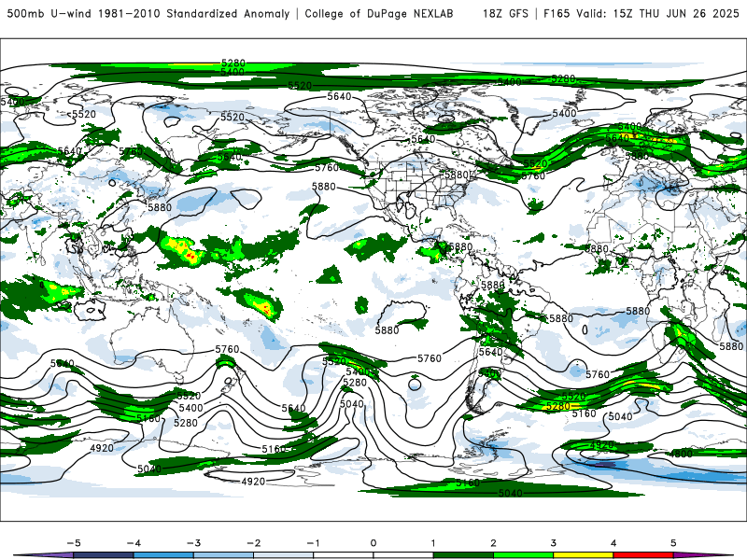Select the '15Z THU JUN 26 2025' valid time

click(x=676, y=13)
